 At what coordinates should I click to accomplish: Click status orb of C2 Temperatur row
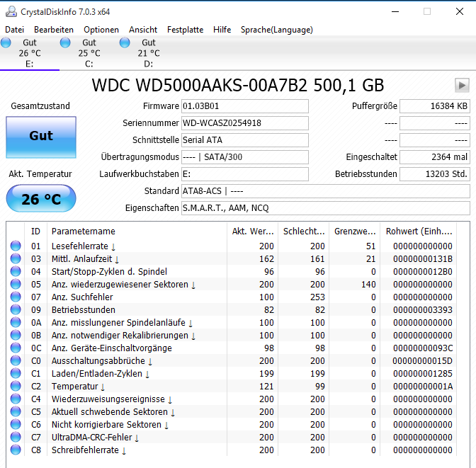16,386
